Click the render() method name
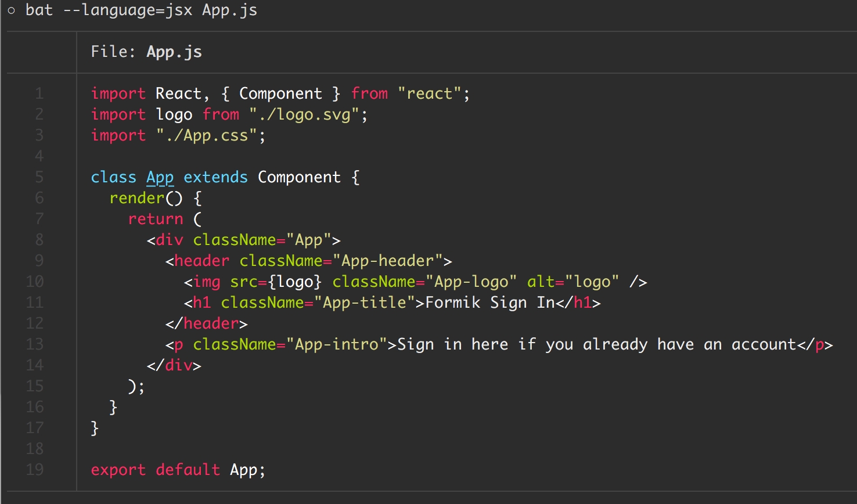This screenshot has height=504, width=857. (x=137, y=198)
